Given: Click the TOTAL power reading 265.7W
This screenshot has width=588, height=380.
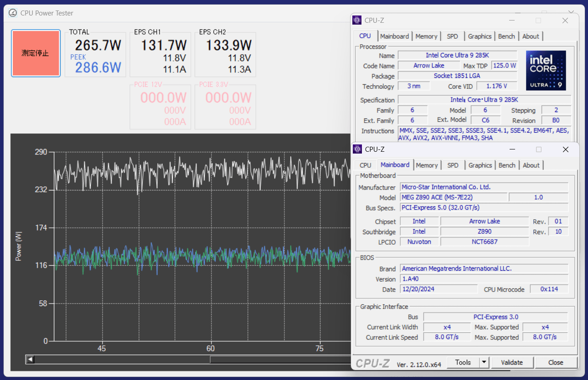Looking at the screenshot, I should click(98, 46).
